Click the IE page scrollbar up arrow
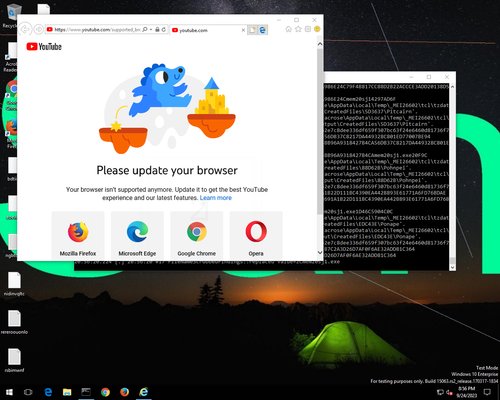This screenshot has width=500, height=400. coord(320,44)
